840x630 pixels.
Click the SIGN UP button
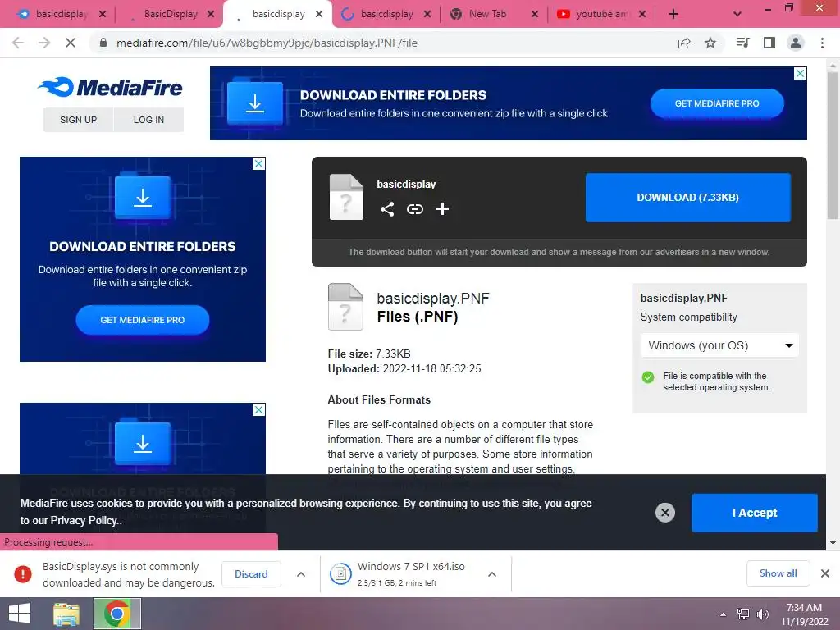pyautogui.click(x=78, y=120)
